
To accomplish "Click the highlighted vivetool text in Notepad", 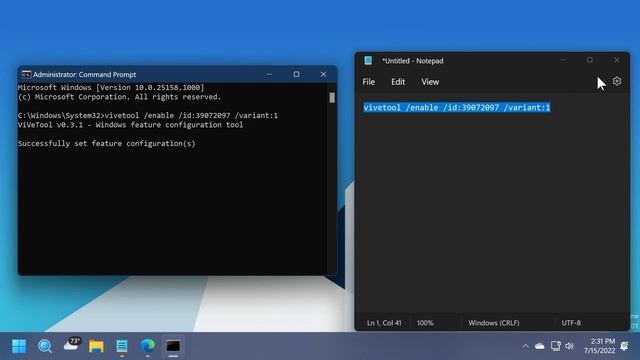I will tap(457, 107).
